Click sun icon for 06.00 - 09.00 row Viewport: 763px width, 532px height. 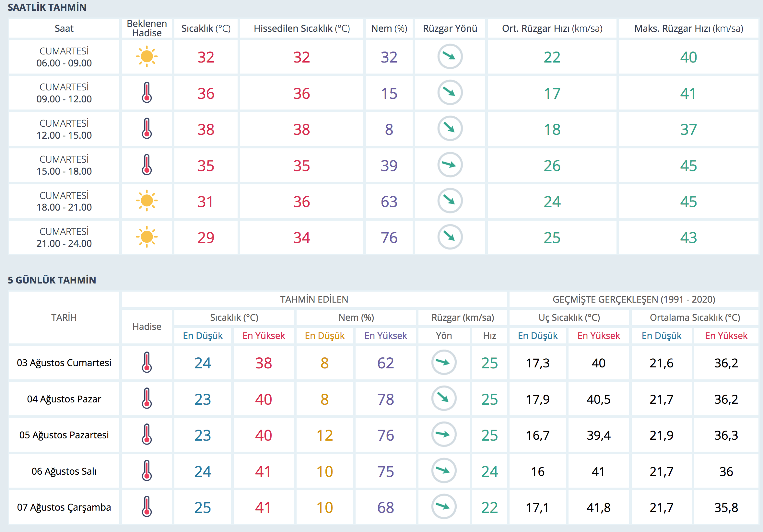tap(147, 57)
